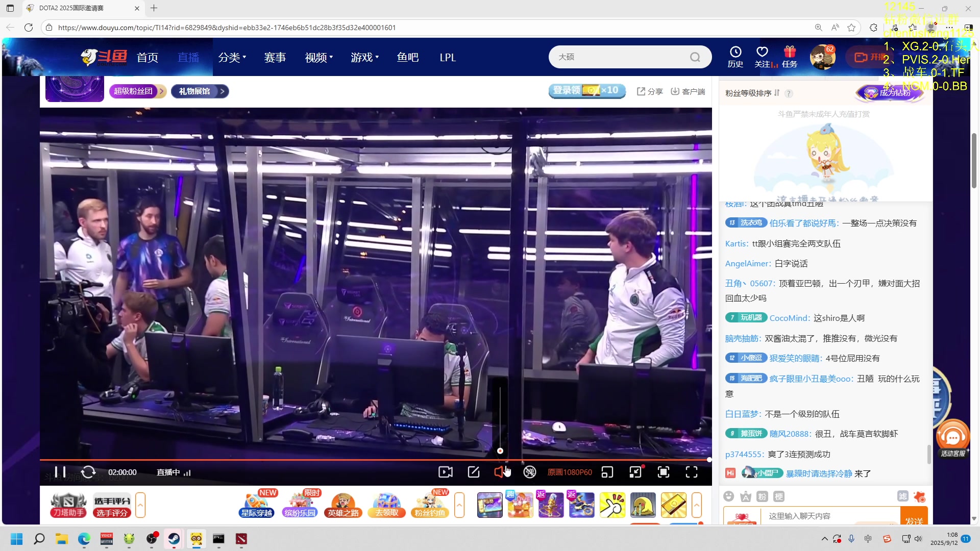Click the 登录领 x10 reward button
This screenshot has width=980, height=551.
point(587,90)
